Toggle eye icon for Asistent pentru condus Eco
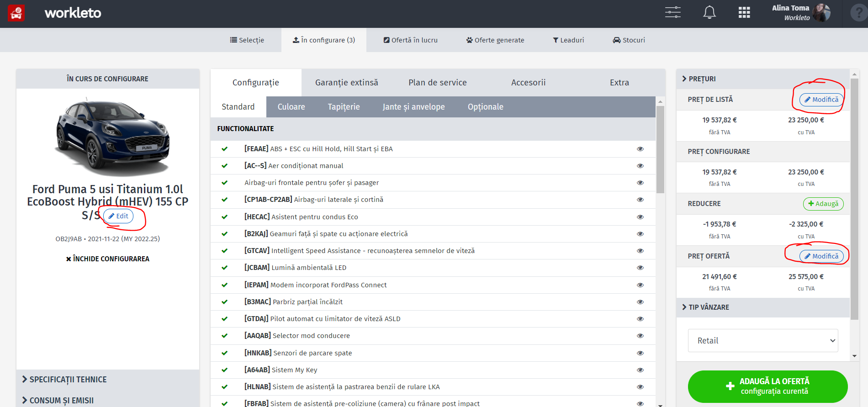Image resolution: width=868 pixels, height=407 pixels. (640, 217)
